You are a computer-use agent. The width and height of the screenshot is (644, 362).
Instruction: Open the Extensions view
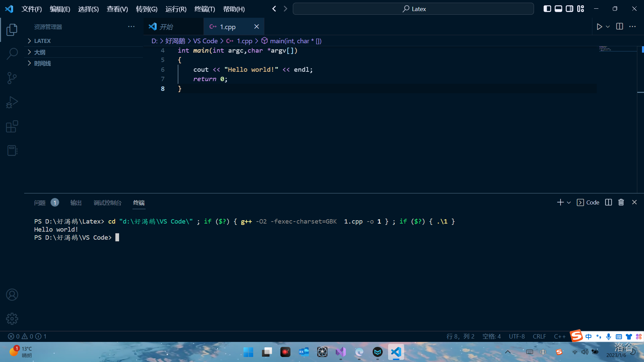[x=12, y=126]
